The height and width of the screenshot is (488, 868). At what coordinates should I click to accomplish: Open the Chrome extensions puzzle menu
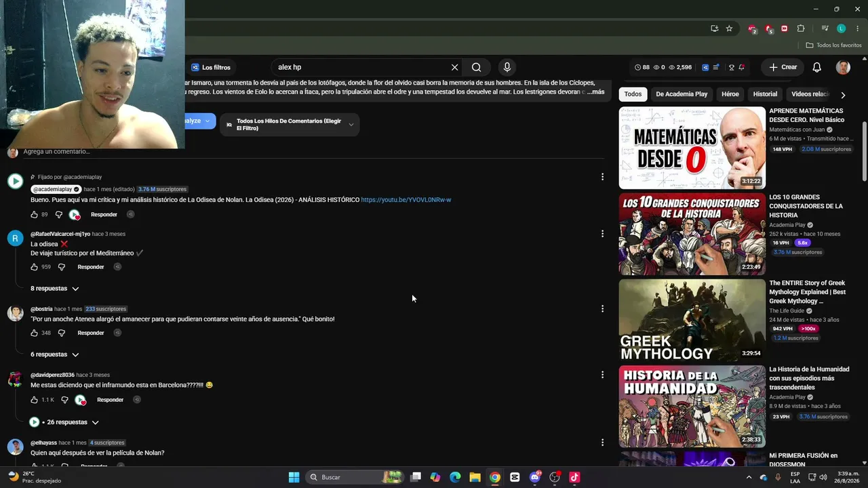pyautogui.click(x=801, y=28)
